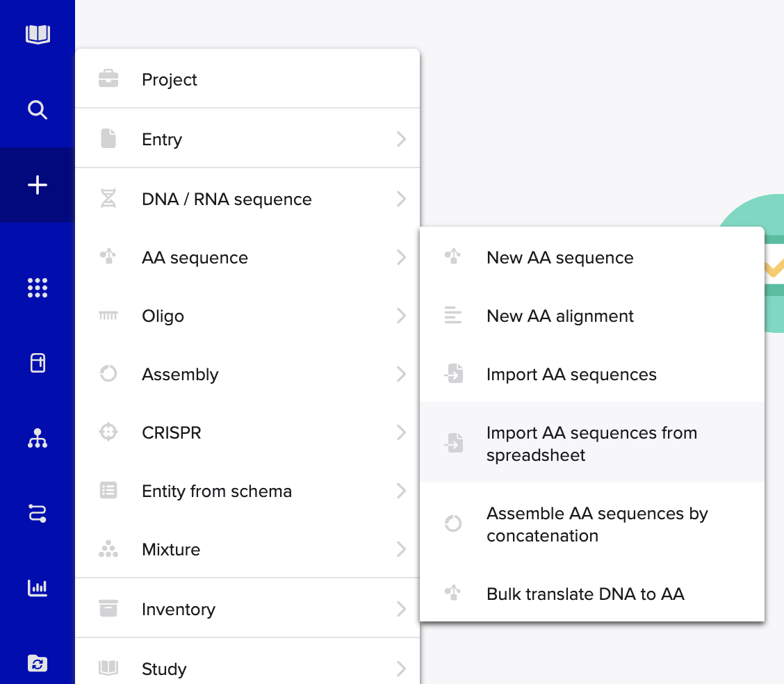Click the CRISPR target icon
Screen dimensions: 784x684
click(x=108, y=432)
